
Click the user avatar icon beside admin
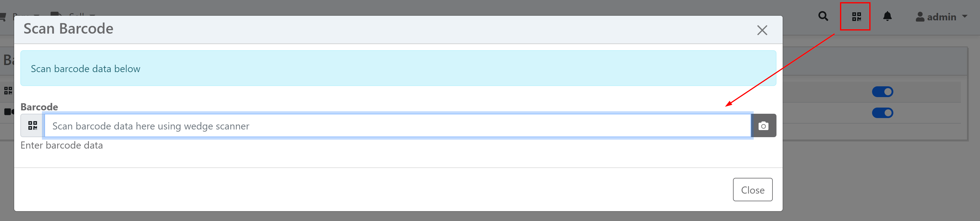click(920, 17)
